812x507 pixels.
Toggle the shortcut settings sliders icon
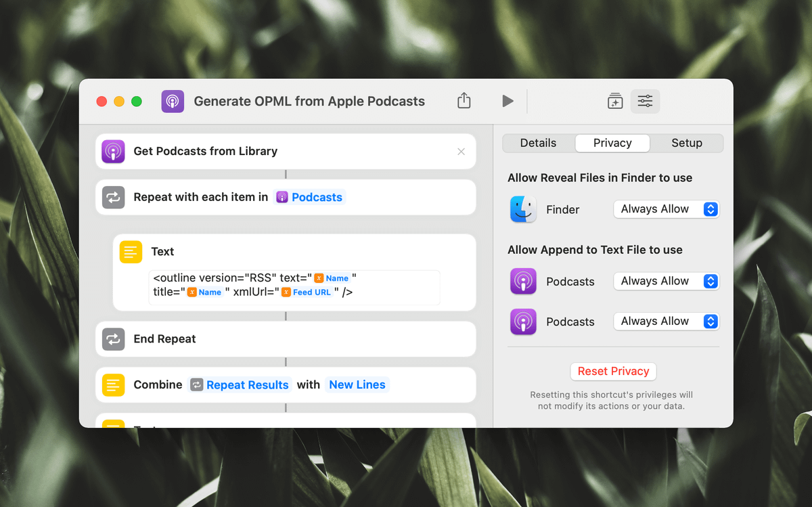pyautogui.click(x=645, y=102)
